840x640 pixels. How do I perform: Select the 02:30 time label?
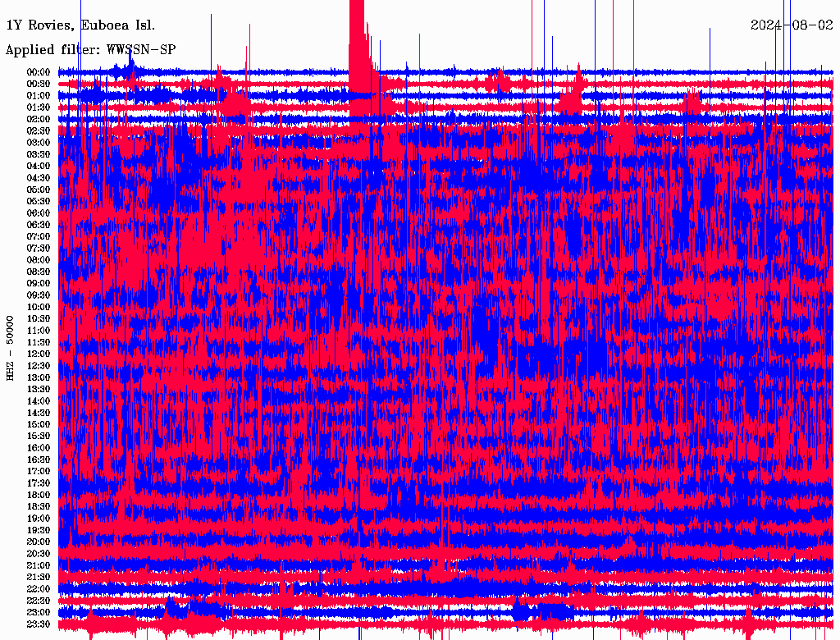pos(39,130)
